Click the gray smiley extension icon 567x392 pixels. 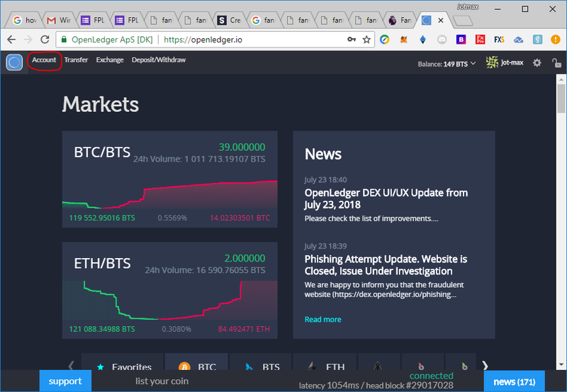pyautogui.click(x=442, y=40)
